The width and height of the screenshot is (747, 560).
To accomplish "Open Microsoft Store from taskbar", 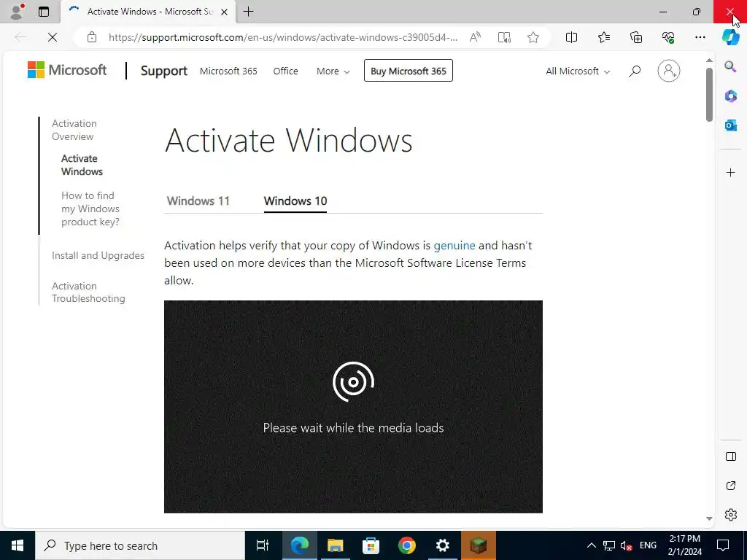I will (371, 545).
